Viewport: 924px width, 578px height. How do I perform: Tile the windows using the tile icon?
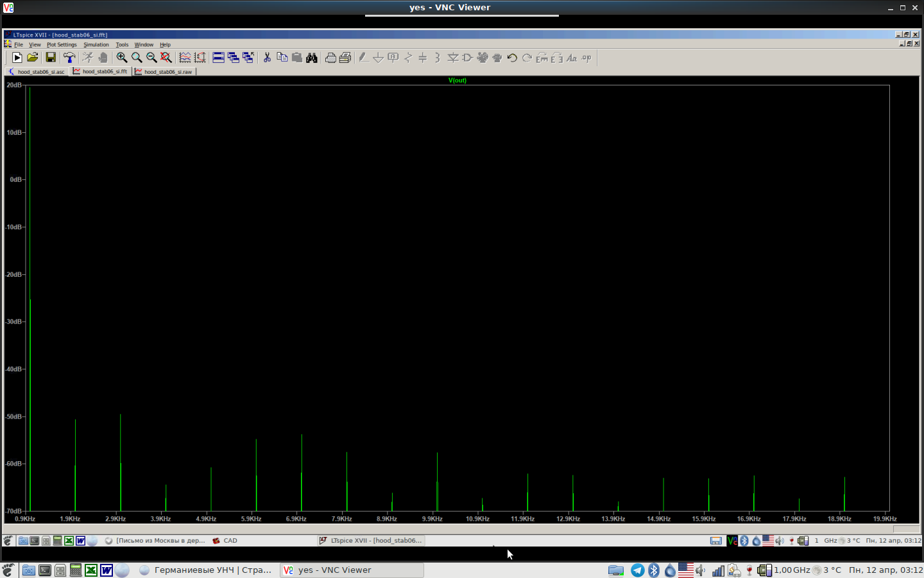coord(218,58)
